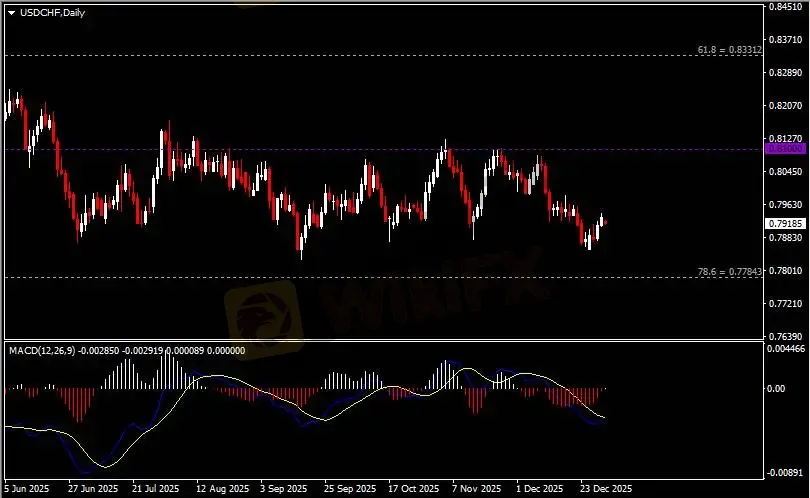Click price scale value 0.79630

[x=785, y=205]
